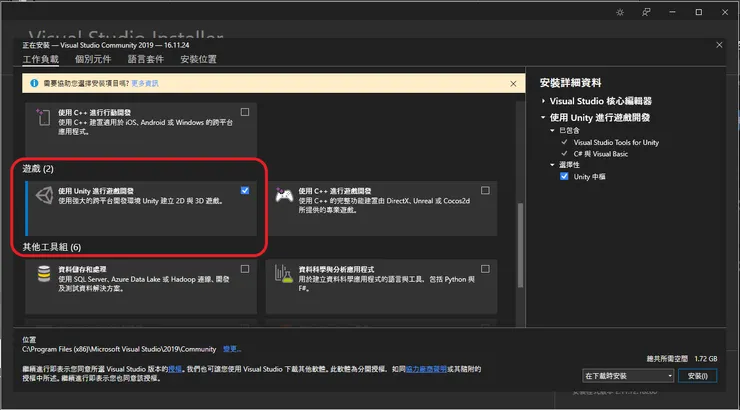Screen dimensions: 740x410
Task: Click the 安裝(I) install button
Action: point(698,376)
